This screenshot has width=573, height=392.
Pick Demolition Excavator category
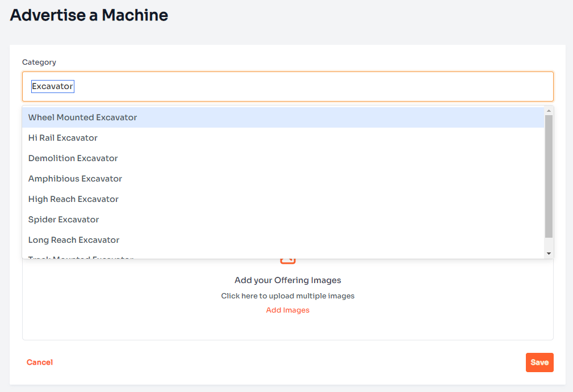[283, 158]
